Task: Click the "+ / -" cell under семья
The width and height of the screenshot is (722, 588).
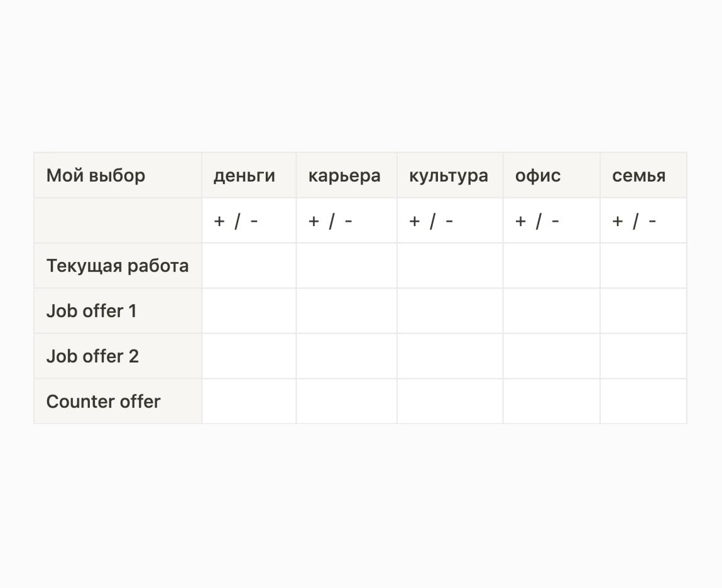Action: (x=643, y=220)
